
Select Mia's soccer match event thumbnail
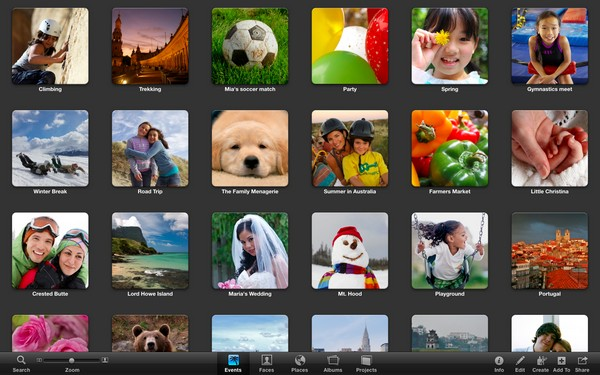[x=250, y=46]
